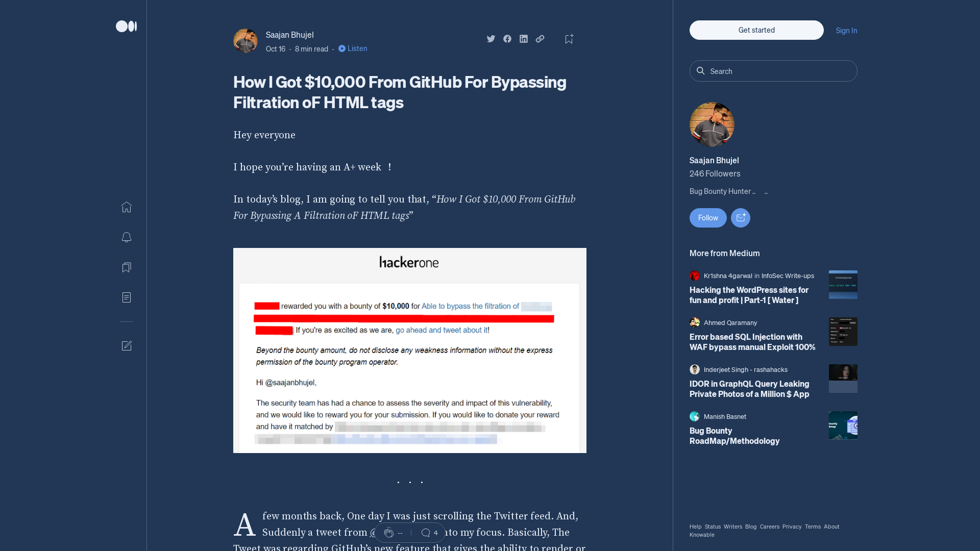The image size is (980, 551).
Task: Clap for this article
Action: click(389, 532)
